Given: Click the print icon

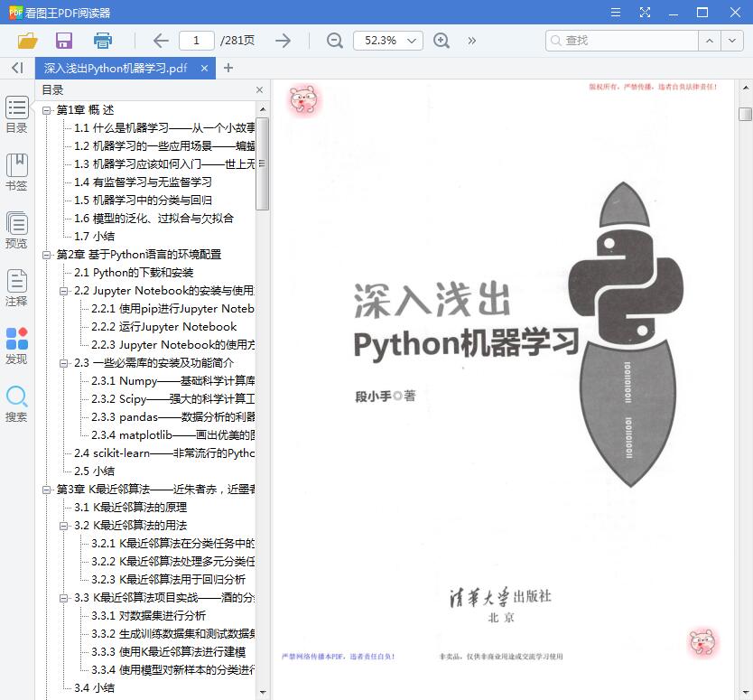Looking at the screenshot, I should pyautogui.click(x=102, y=41).
